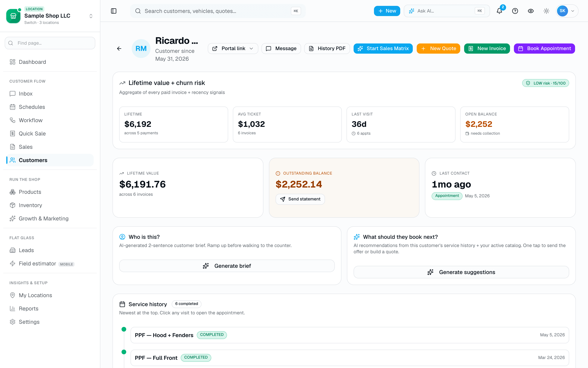Image resolution: width=588 pixels, height=368 pixels.
Task: Open the PPF — Full Front visit
Action: pyautogui.click(x=350, y=358)
